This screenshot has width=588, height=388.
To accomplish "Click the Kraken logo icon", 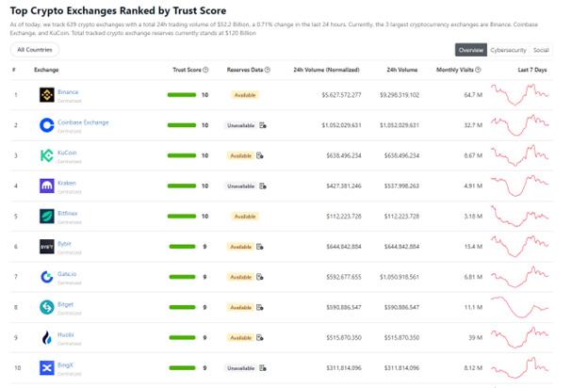I will click(x=47, y=186).
